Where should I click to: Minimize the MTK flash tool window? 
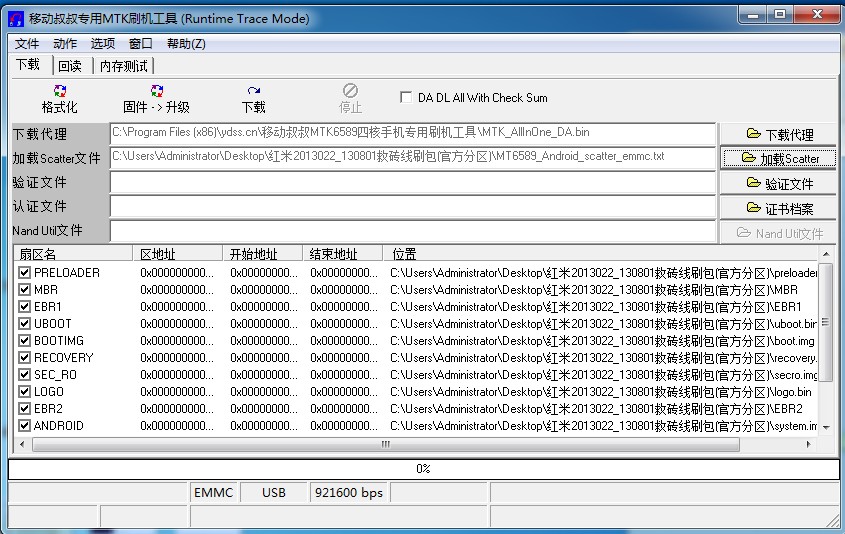click(x=753, y=15)
